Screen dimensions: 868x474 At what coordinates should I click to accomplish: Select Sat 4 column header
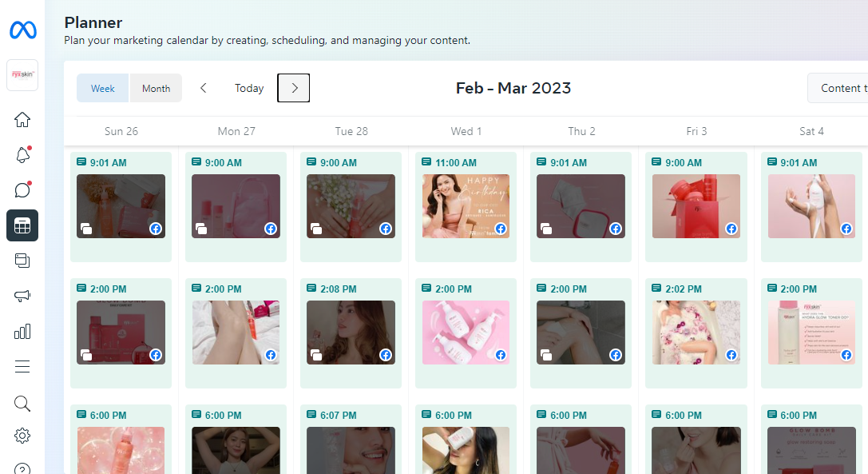(811, 131)
